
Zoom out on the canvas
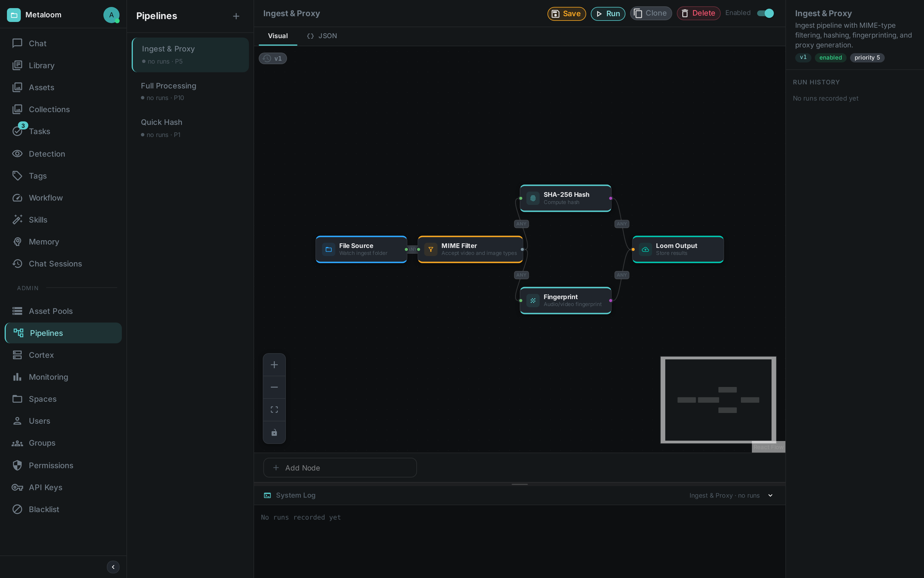pyautogui.click(x=274, y=387)
